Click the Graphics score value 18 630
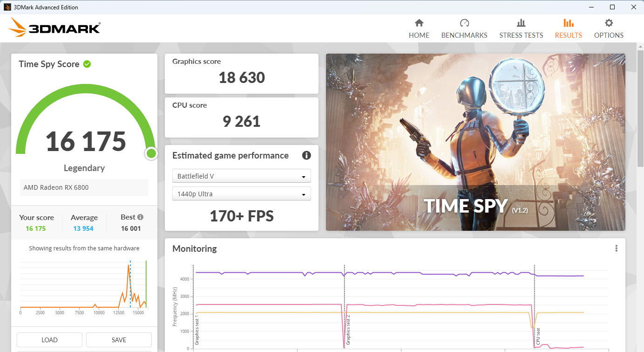644x352 pixels. tap(242, 77)
